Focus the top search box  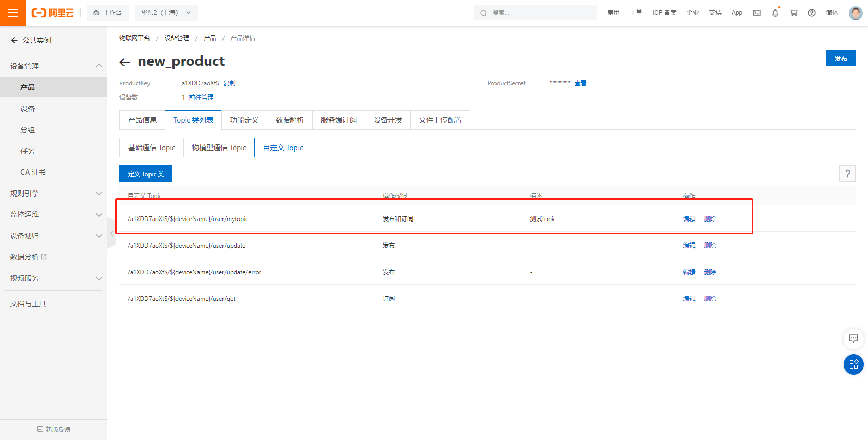(x=535, y=13)
